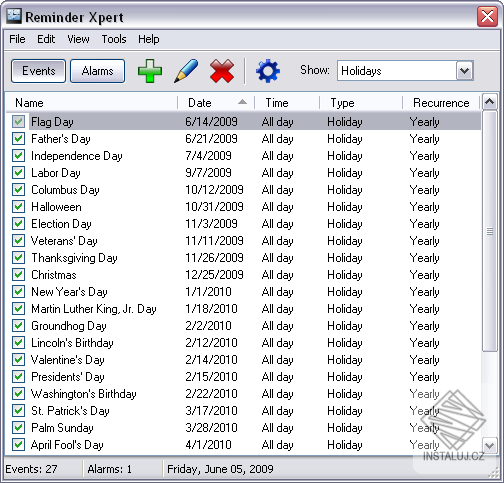The height and width of the screenshot is (483, 504).
Task: Switch to the Alarms view button
Action: 98,71
